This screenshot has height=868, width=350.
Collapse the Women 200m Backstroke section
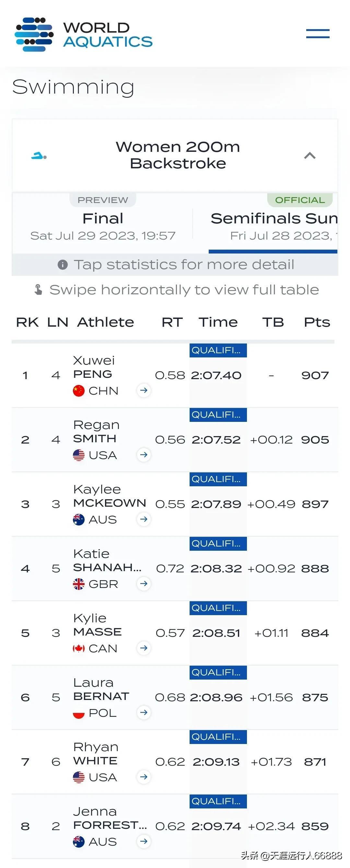click(x=310, y=155)
